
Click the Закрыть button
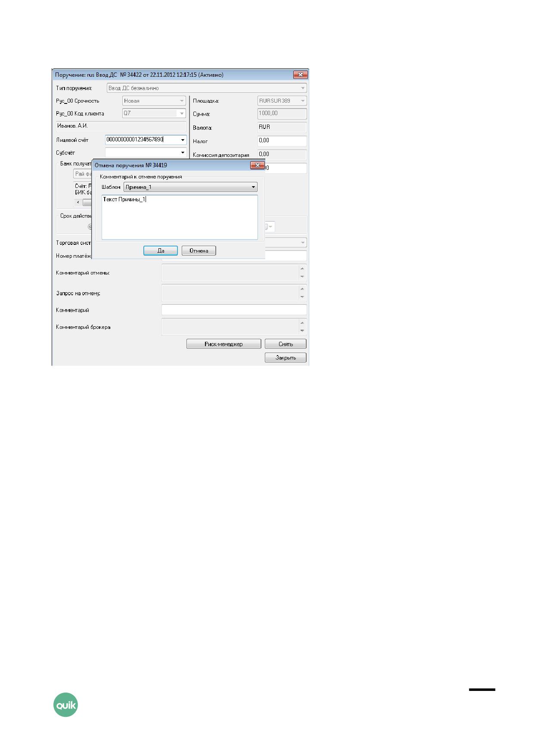click(x=286, y=358)
